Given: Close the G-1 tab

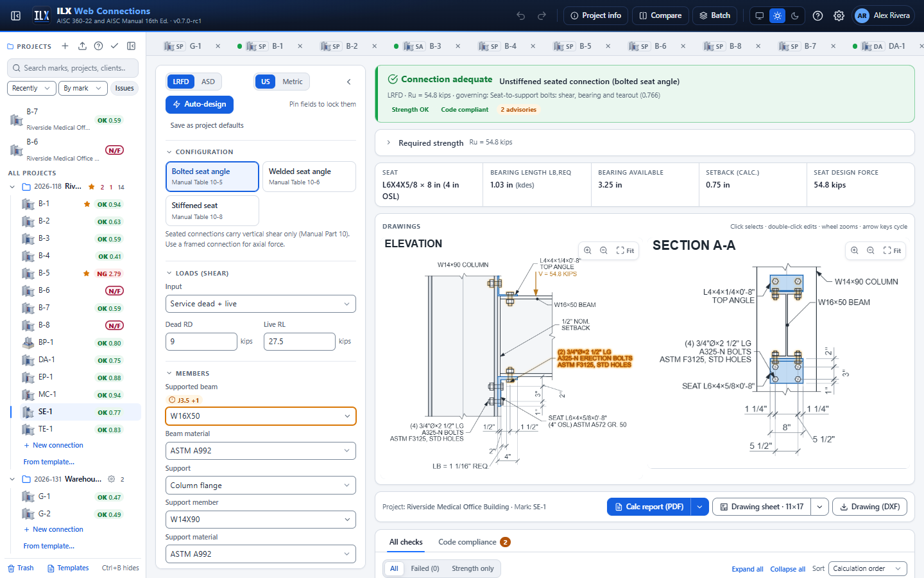Looking at the screenshot, I should click(x=218, y=46).
